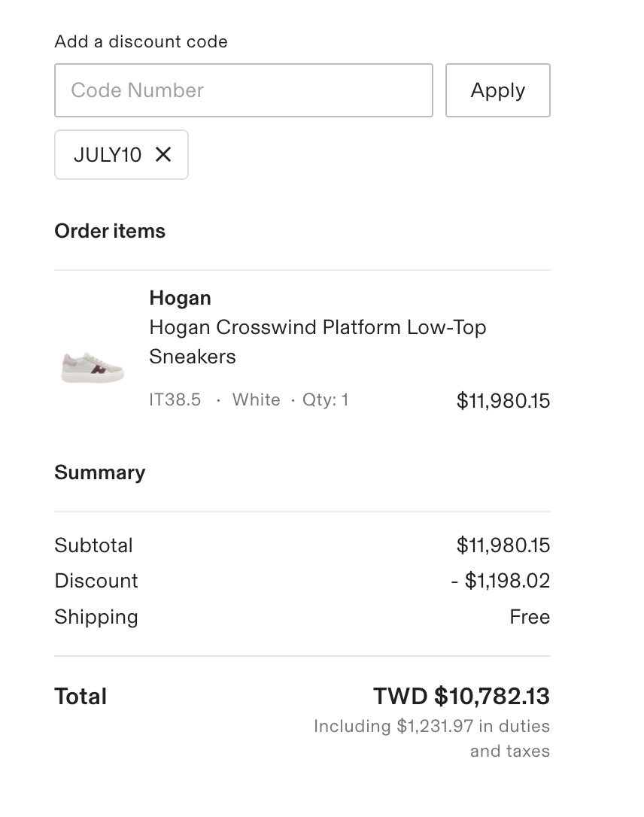Select the Order items heading

coord(110,231)
